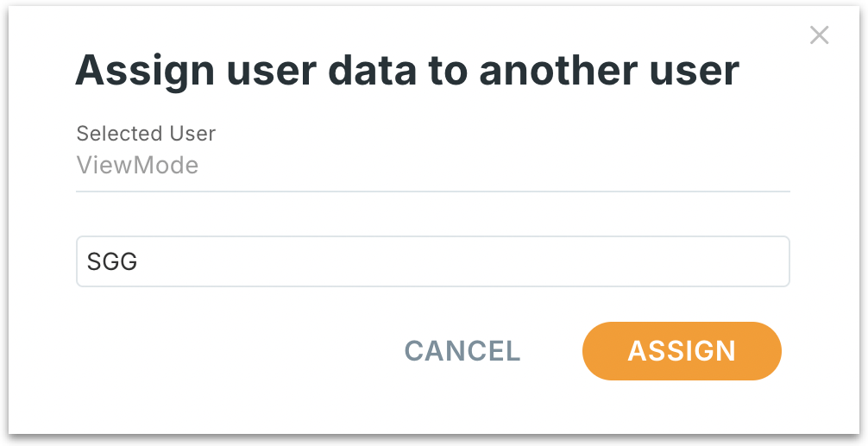The image size is (868, 446).
Task: Click the greyed ViewMode text
Action: (138, 165)
